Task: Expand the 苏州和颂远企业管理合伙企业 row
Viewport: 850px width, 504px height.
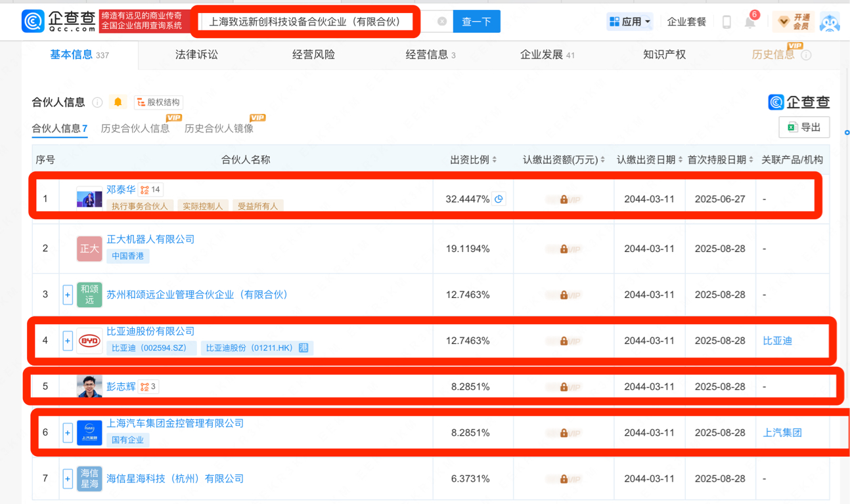Action: tap(68, 295)
